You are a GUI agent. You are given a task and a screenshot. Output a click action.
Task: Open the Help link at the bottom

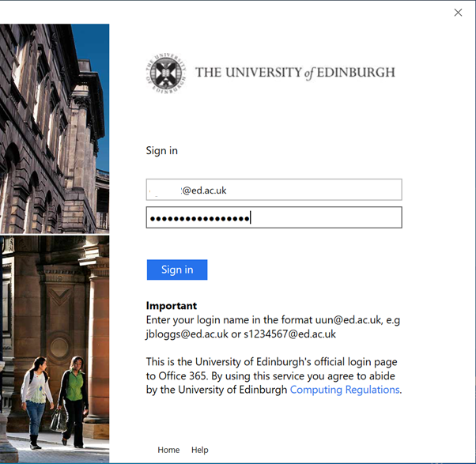point(200,450)
